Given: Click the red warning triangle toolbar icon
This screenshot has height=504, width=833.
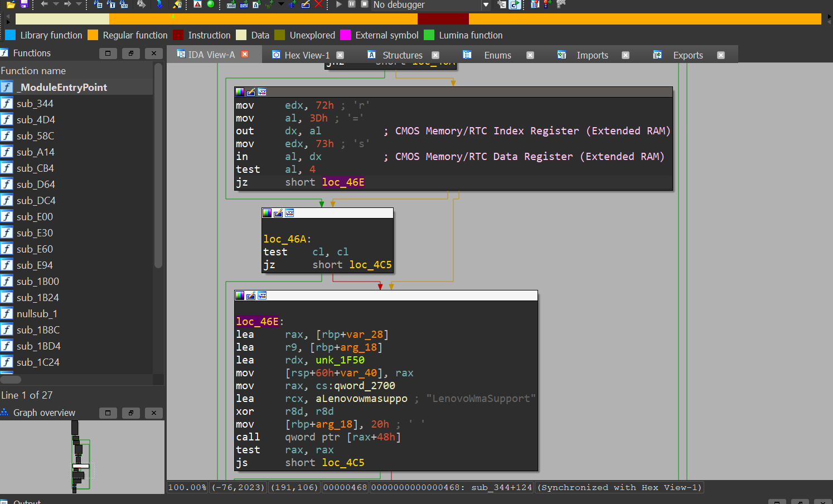Looking at the screenshot, I should (198, 4).
